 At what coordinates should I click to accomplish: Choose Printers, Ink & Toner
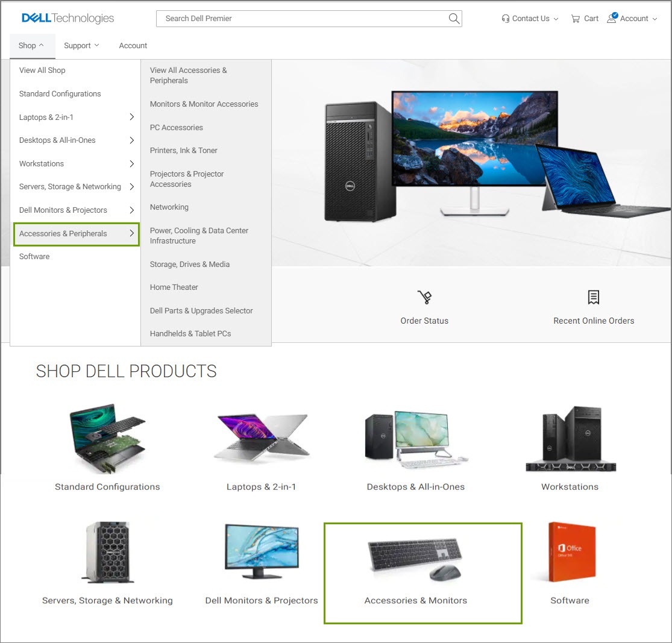coord(183,151)
